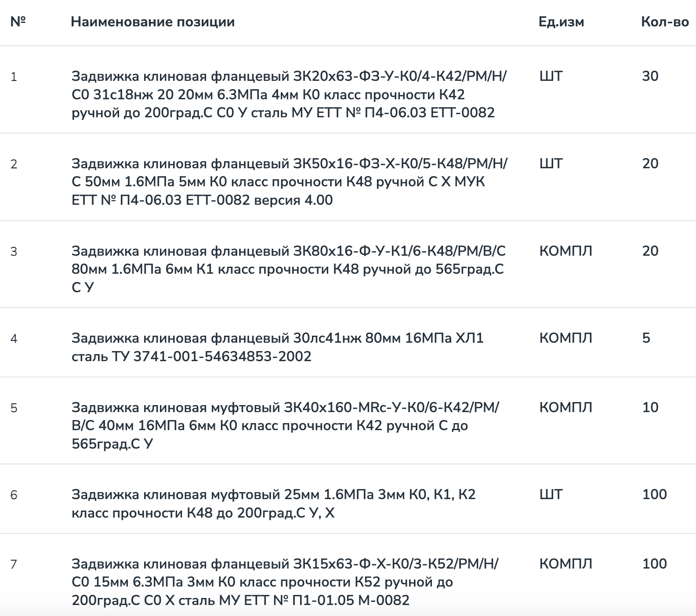Click quantity 100 in row 6

(x=654, y=495)
